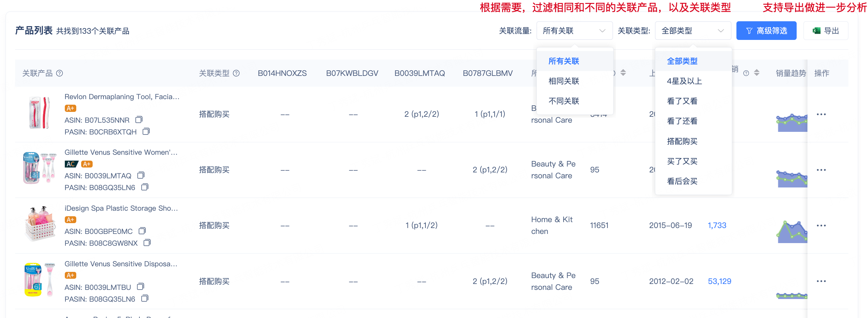868x318 pixels.
Task: Click column header B0787GLBMV
Action: pos(488,73)
